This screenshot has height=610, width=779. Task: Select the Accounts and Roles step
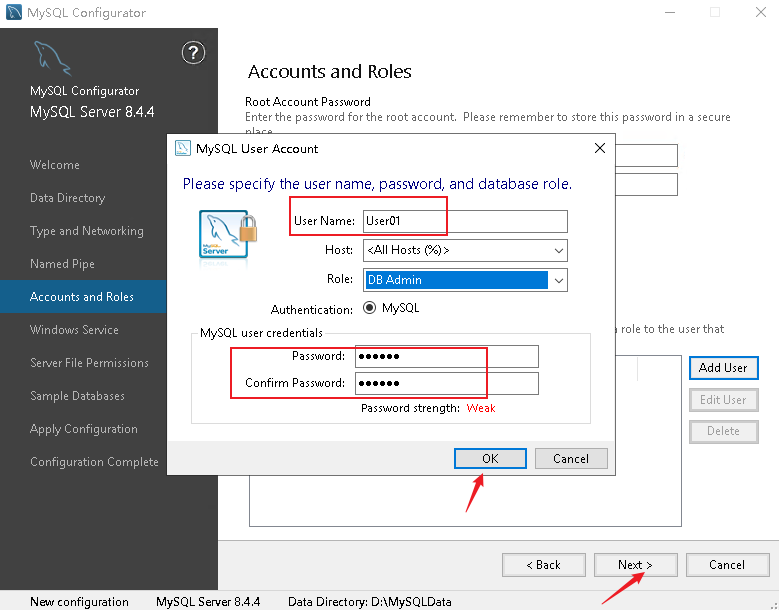tap(83, 297)
